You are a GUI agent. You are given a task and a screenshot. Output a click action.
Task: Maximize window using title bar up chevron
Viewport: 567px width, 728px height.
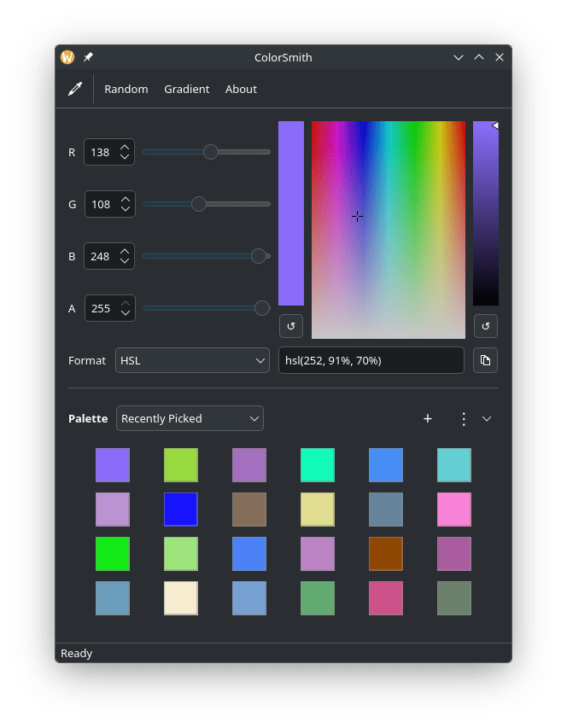[479, 57]
